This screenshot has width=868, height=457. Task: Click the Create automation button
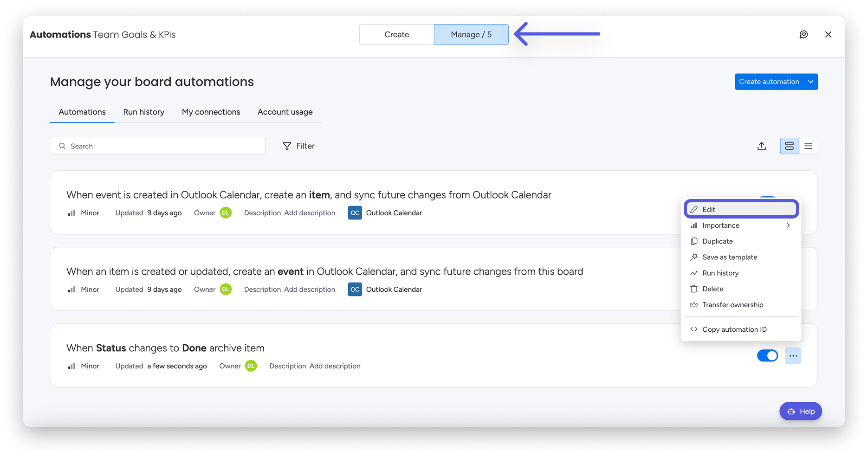point(769,82)
